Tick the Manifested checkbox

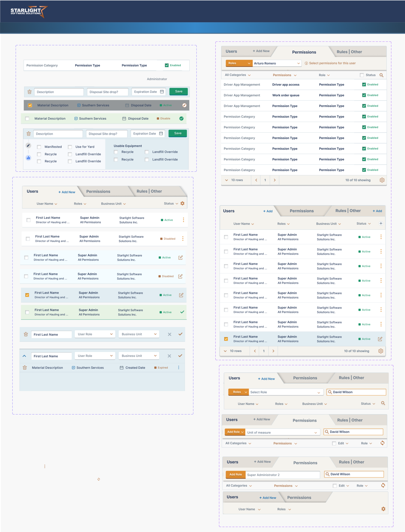[x=39, y=147]
